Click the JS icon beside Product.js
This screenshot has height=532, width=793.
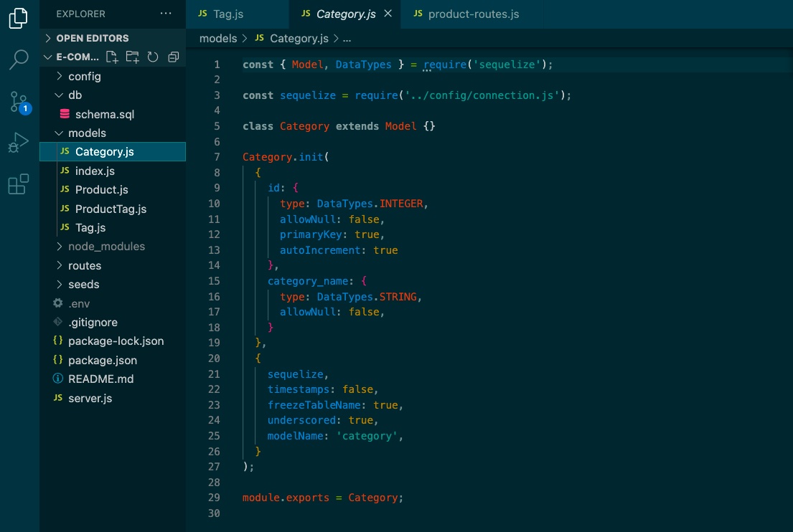65,189
